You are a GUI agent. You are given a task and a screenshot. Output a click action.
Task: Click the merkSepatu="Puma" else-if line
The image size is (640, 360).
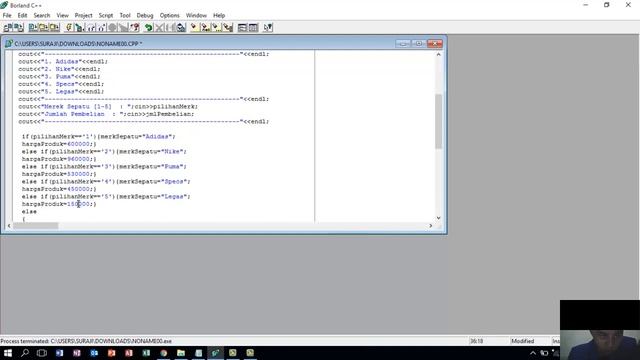tap(104, 167)
